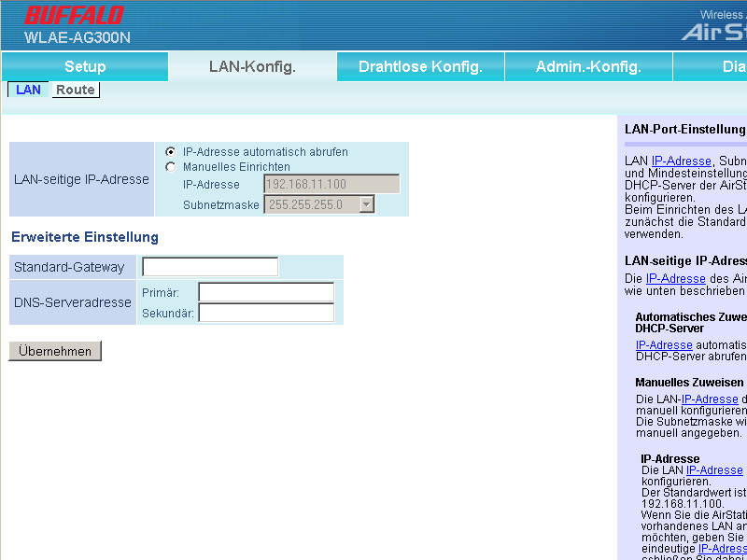The image size is (747, 560).
Task: Open IP-Adresse link in LAN-Port-Einstellung paragraph
Action: [x=682, y=161]
